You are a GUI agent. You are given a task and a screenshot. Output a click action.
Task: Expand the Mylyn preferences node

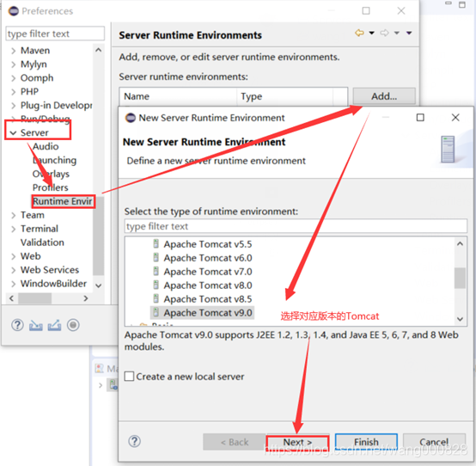(x=13, y=64)
